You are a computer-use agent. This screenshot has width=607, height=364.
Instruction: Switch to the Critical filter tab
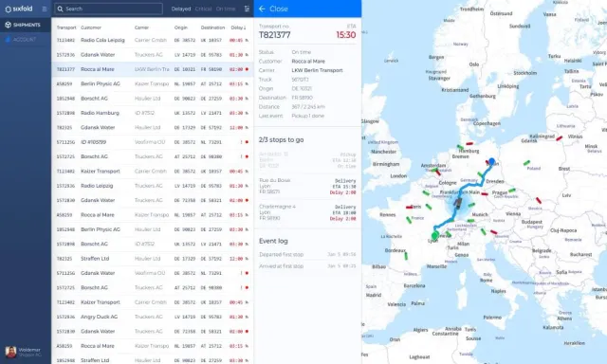pyautogui.click(x=203, y=9)
